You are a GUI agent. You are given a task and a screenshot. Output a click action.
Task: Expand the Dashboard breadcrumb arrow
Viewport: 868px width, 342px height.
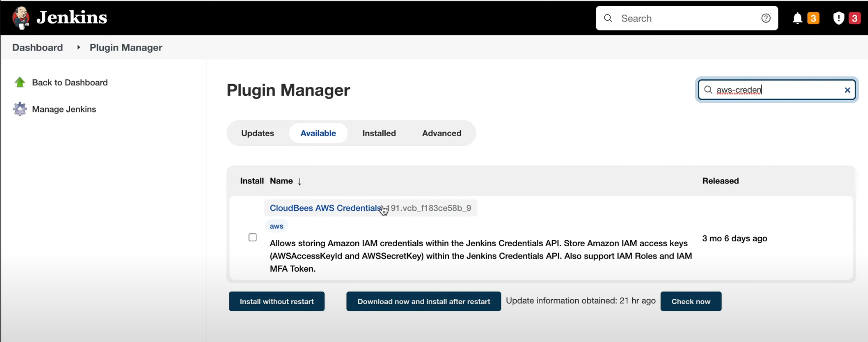coord(78,48)
